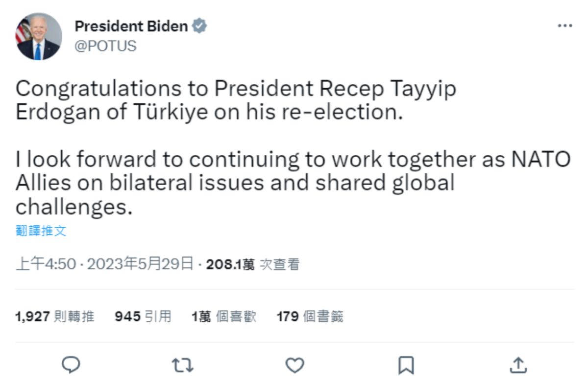Show the 1萬 個喜歡 likes list

point(224,316)
